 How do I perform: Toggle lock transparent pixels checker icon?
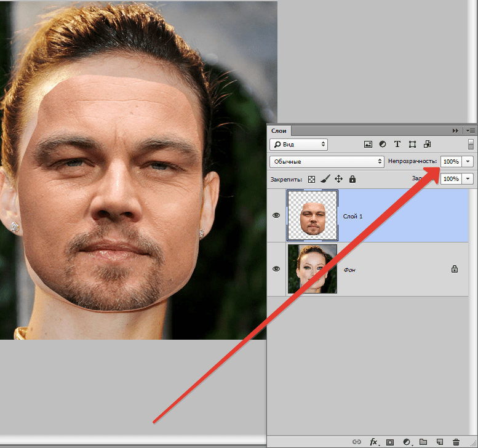pyautogui.click(x=312, y=179)
